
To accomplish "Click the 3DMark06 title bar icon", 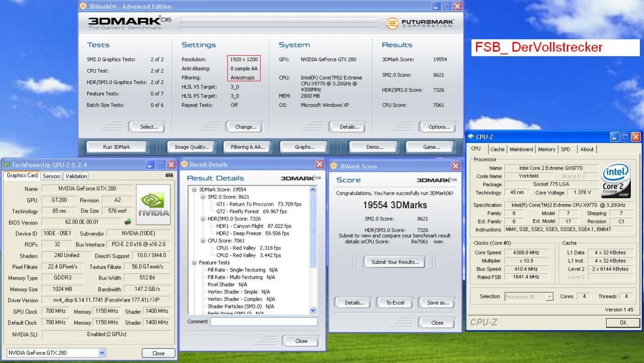I will [x=83, y=6].
